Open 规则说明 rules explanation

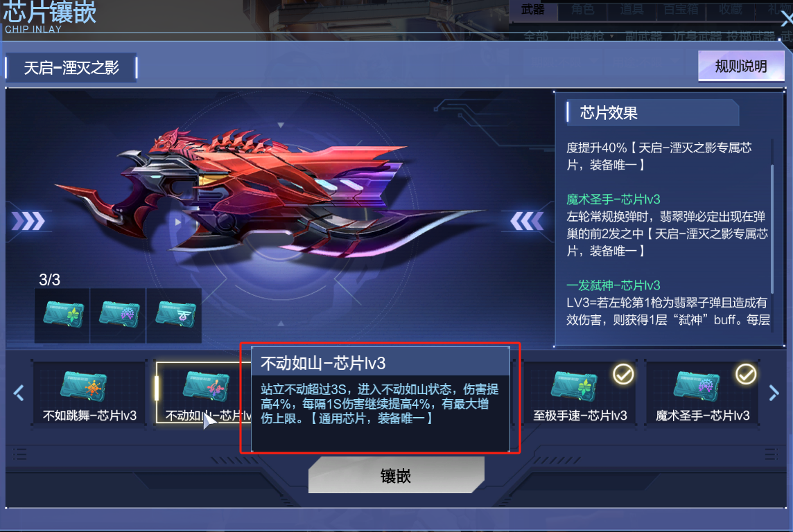point(741,66)
